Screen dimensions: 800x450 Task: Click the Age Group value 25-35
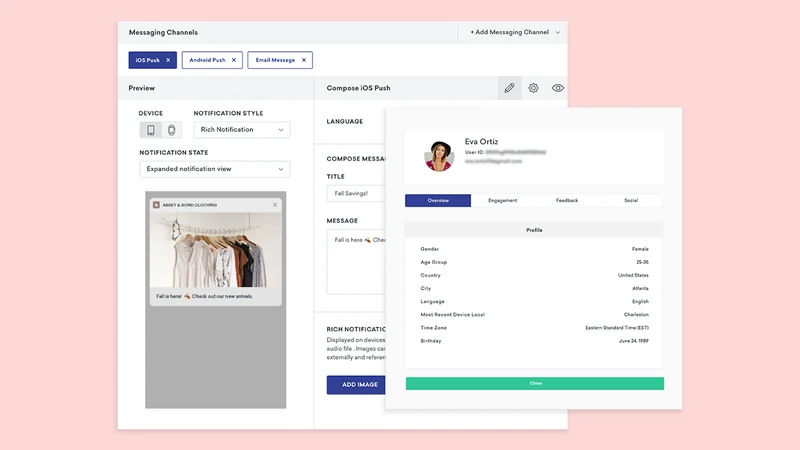click(x=642, y=262)
